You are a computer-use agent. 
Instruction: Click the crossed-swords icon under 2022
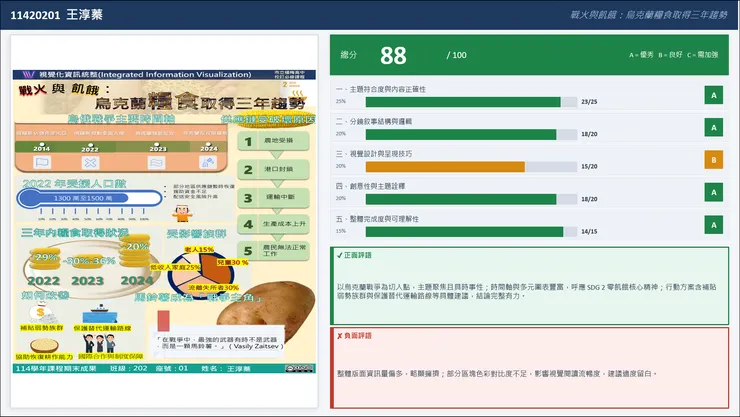tap(90, 163)
